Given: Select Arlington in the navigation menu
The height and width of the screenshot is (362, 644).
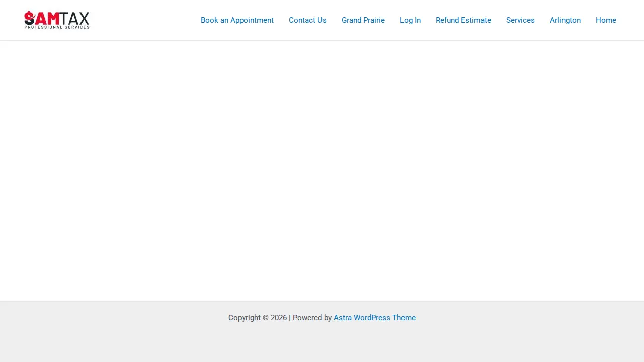Looking at the screenshot, I should [565, 20].
